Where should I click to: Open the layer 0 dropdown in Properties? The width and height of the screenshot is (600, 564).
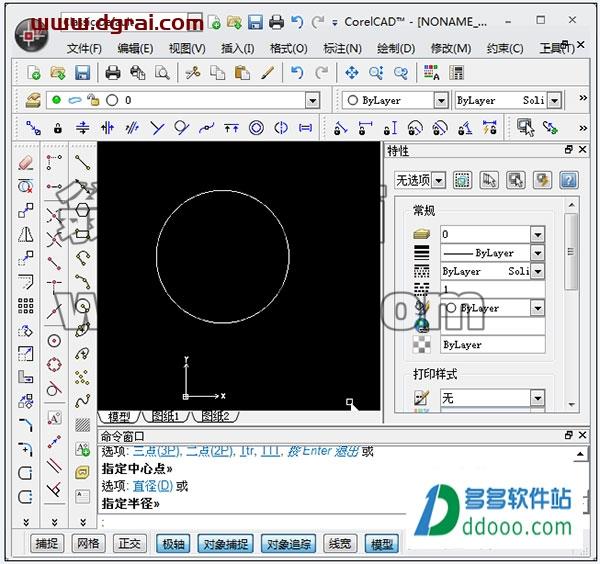coord(538,234)
